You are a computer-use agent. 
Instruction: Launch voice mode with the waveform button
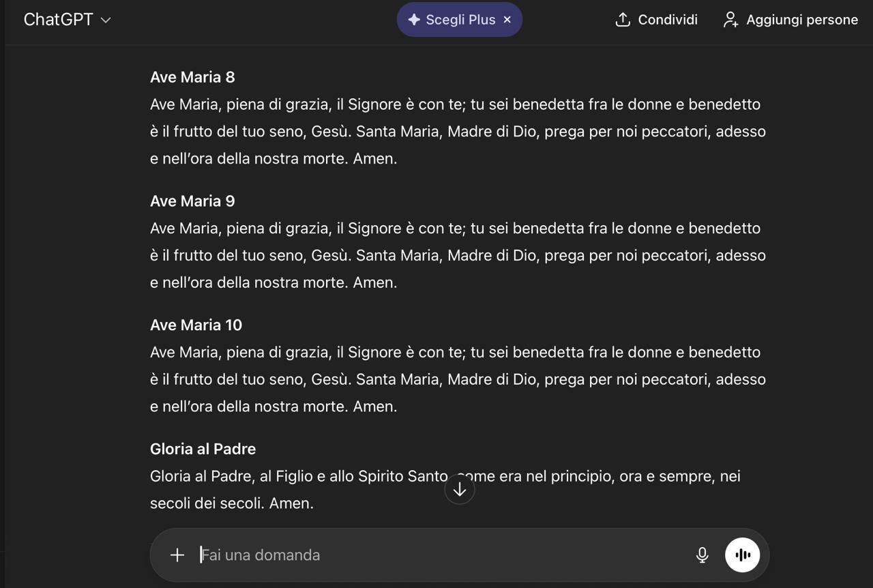point(742,555)
